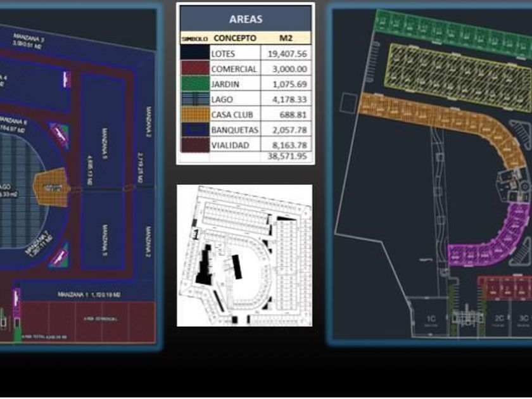
Task: Click the value 3,000.00
Action: [x=290, y=69]
